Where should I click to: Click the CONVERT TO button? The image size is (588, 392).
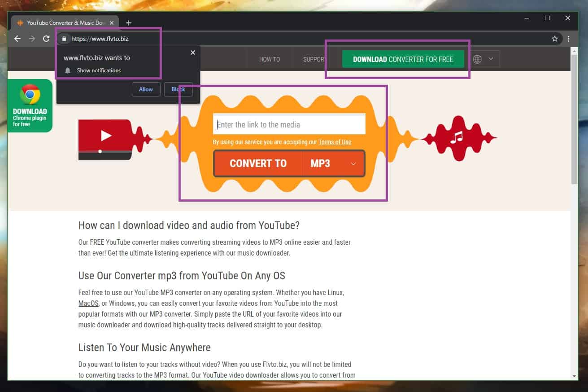tap(258, 163)
